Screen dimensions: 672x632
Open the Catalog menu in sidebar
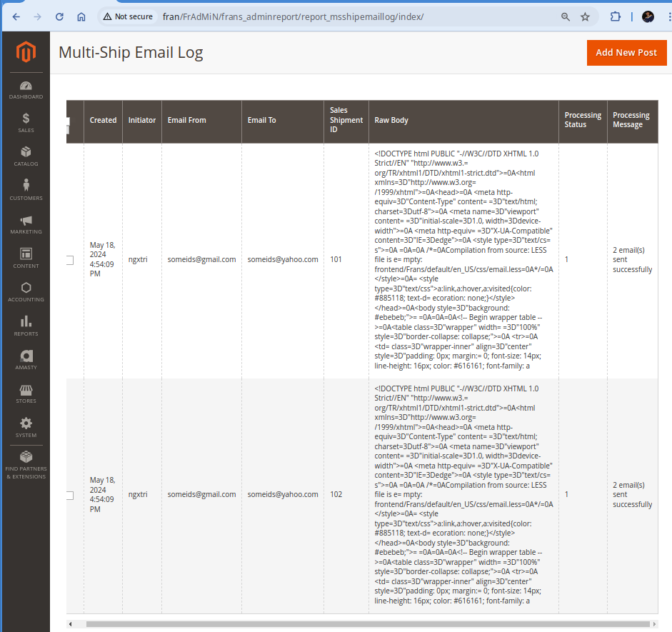coord(26,156)
